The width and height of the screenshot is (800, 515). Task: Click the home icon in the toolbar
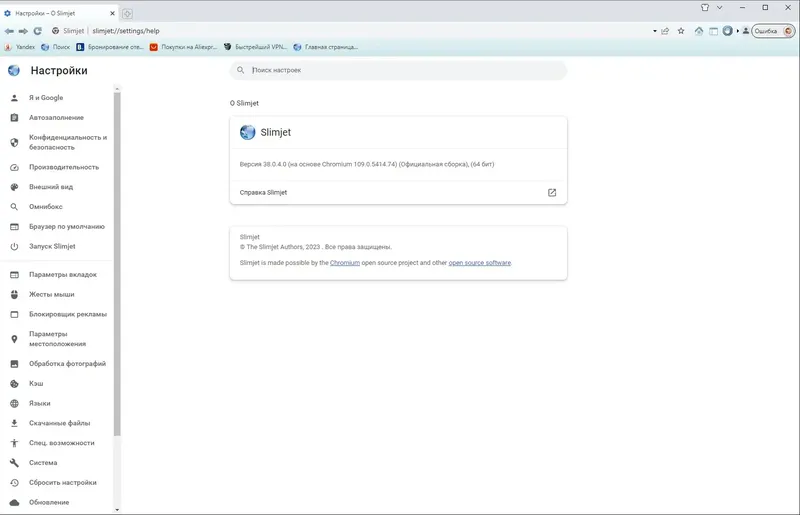pos(698,31)
